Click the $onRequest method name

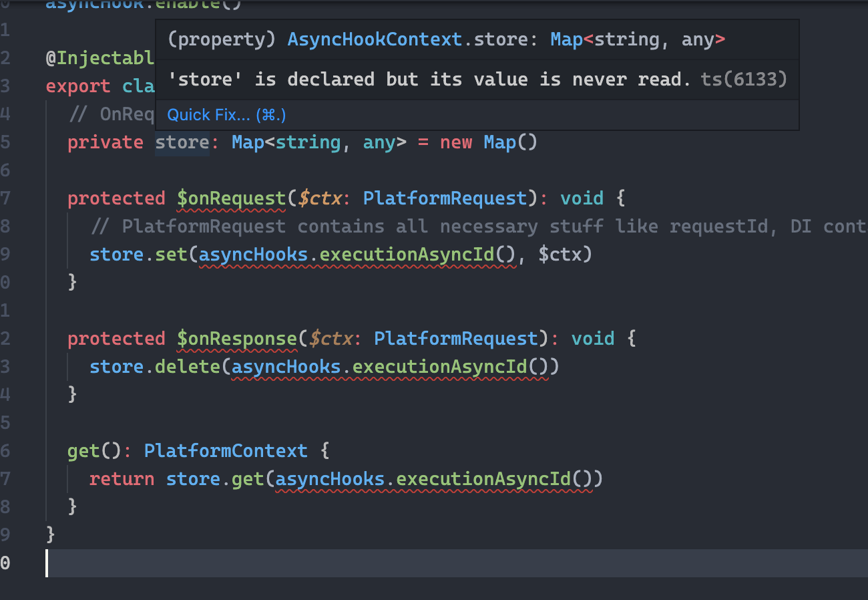tap(231, 198)
